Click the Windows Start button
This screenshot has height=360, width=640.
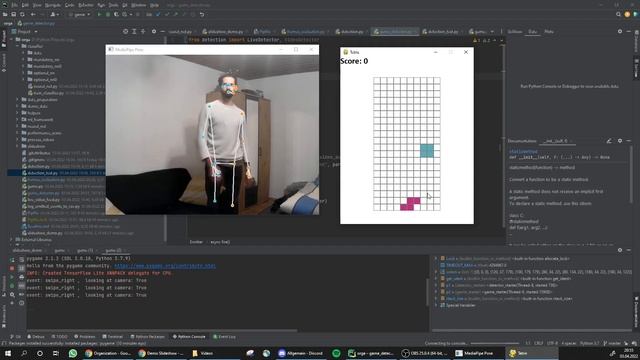pyautogui.click(x=8, y=353)
